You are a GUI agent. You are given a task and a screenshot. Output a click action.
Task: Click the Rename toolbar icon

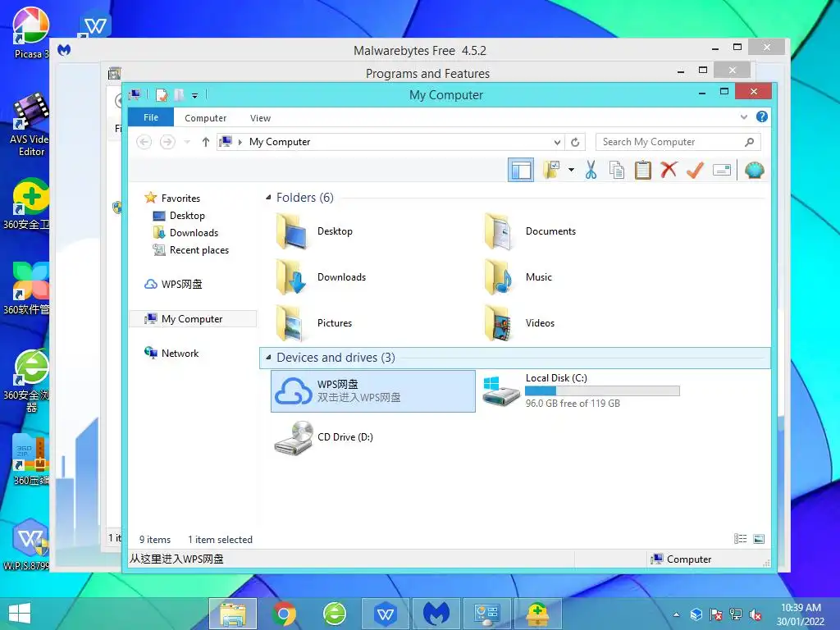point(722,171)
